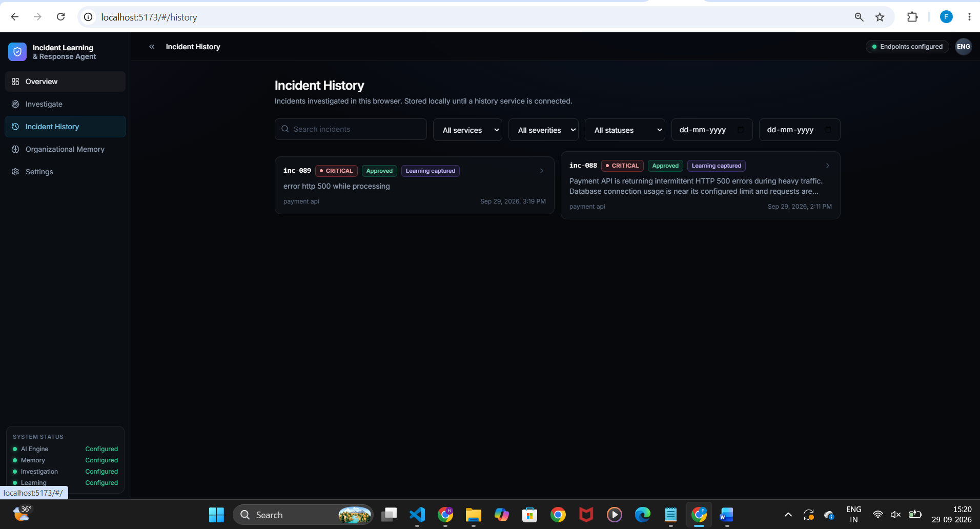Click the Search incidents field
The image size is (980, 529).
(351, 129)
